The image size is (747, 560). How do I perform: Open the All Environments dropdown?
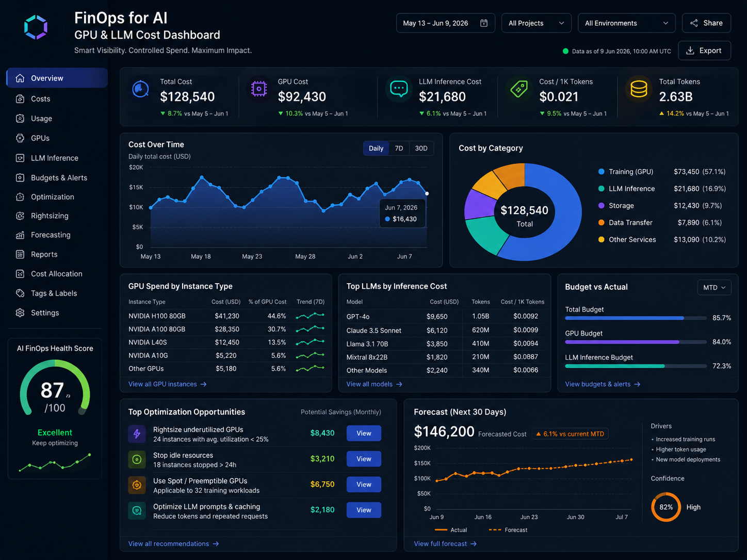[627, 23]
